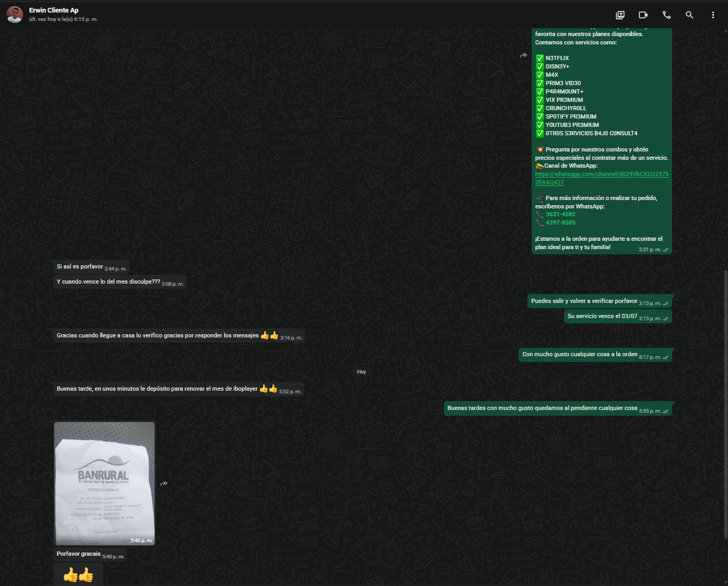Image resolution: width=728 pixels, height=586 pixels.
Task: Click the 'M4X' line in the services list
Action: point(552,75)
